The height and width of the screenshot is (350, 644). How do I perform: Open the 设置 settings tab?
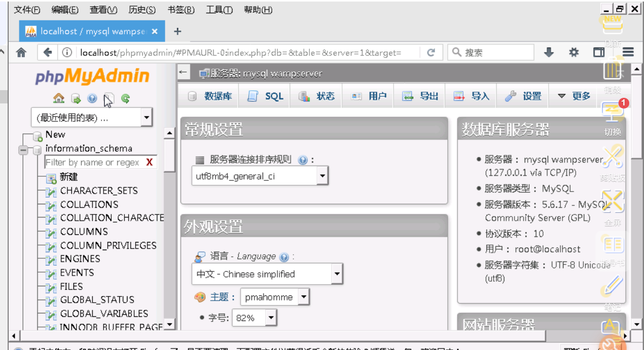(x=523, y=96)
